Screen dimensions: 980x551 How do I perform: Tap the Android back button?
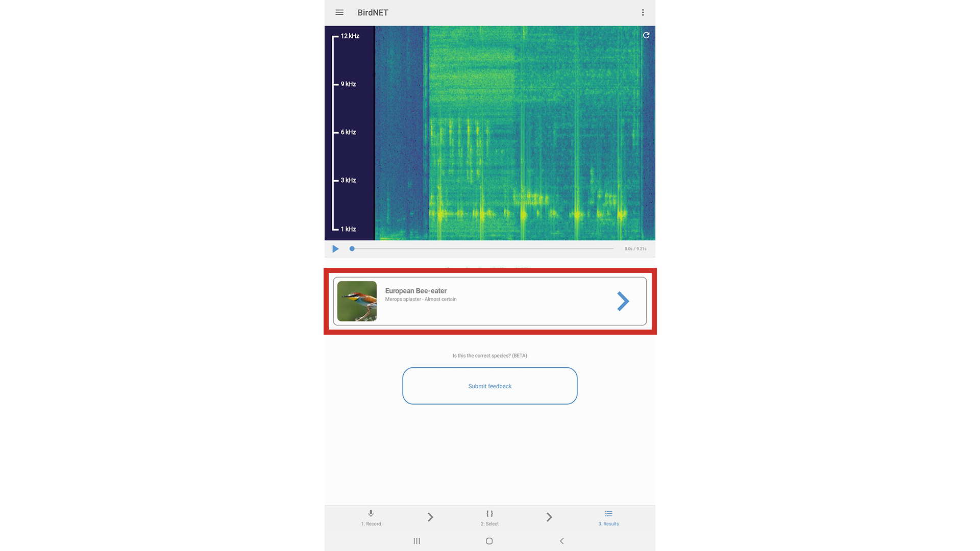[561, 541]
